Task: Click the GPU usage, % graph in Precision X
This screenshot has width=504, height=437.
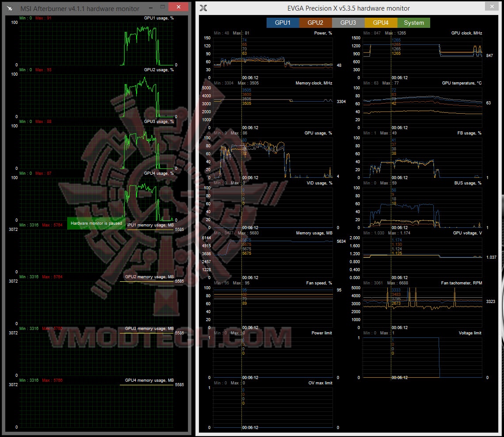Action: (x=273, y=157)
